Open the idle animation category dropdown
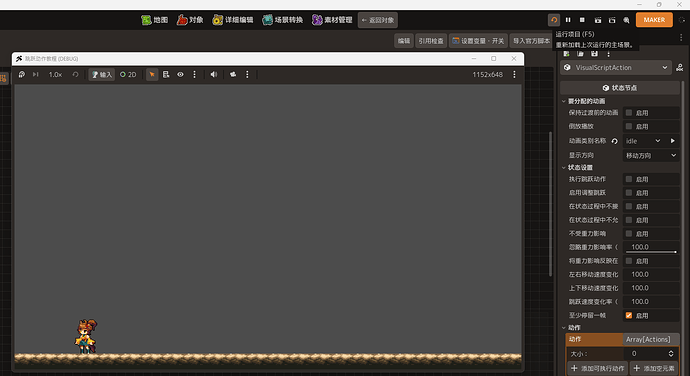The height and width of the screenshot is (376, 690). 643,141
